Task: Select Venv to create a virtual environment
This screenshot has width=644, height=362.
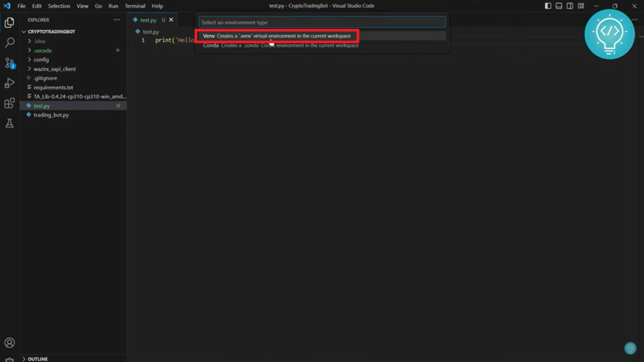Action: 277,36
